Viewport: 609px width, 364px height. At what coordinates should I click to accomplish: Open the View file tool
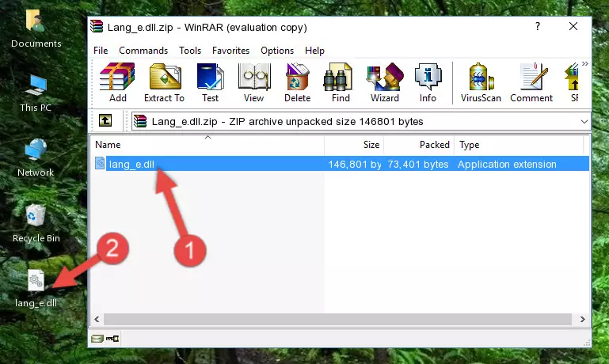pyautogui.click(x=253, y=82)
